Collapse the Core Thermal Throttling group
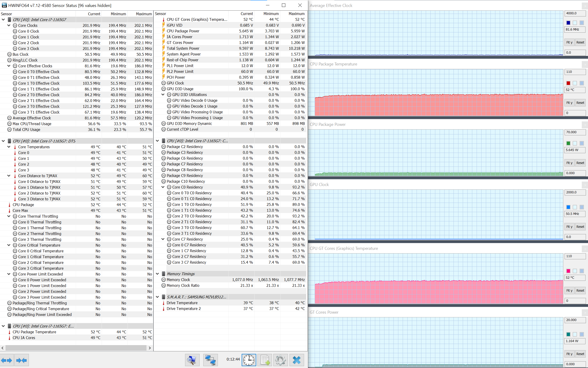 click(x=9, y=216)
